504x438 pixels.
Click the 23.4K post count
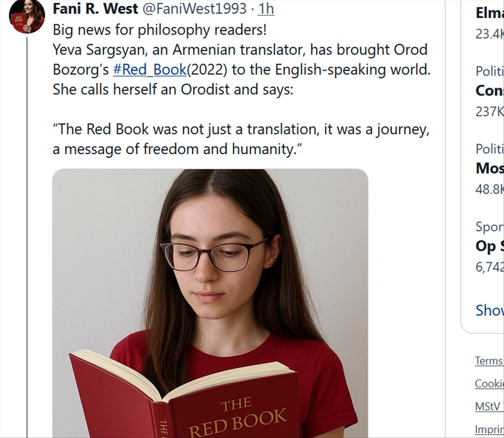tap(489, 34)
